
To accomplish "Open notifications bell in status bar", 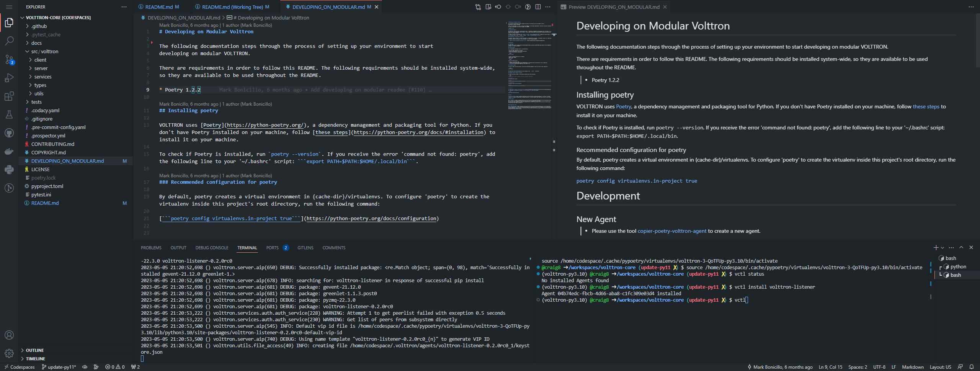I will click(971, 367).
